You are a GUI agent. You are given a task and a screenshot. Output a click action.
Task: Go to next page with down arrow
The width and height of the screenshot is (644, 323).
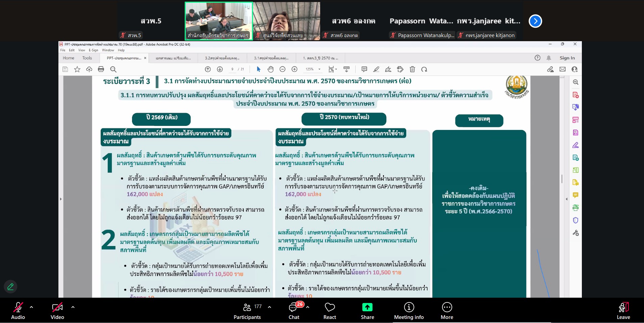220,69
